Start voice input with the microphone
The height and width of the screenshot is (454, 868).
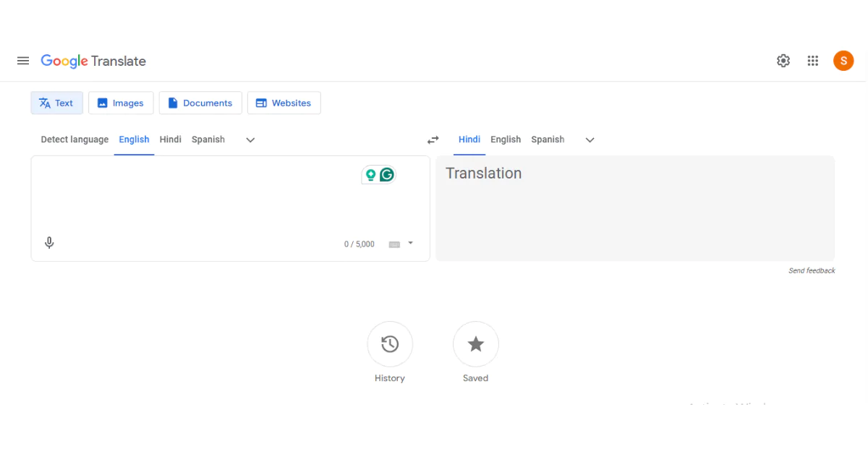click(49, 242)
